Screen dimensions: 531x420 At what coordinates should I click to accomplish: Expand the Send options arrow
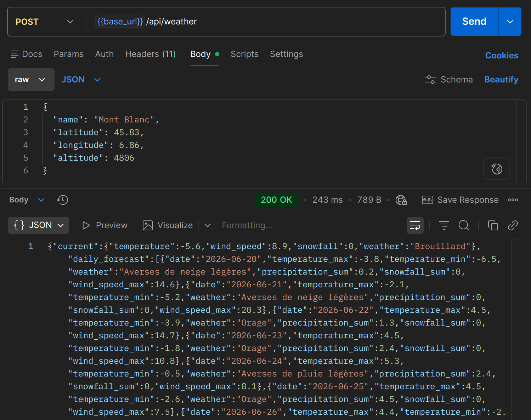coord(510,22)
